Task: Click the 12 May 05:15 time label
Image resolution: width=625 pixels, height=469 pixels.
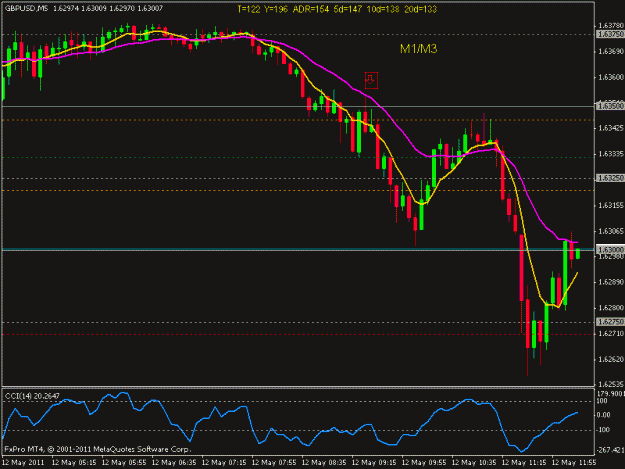Action: (x=74, y=463)
